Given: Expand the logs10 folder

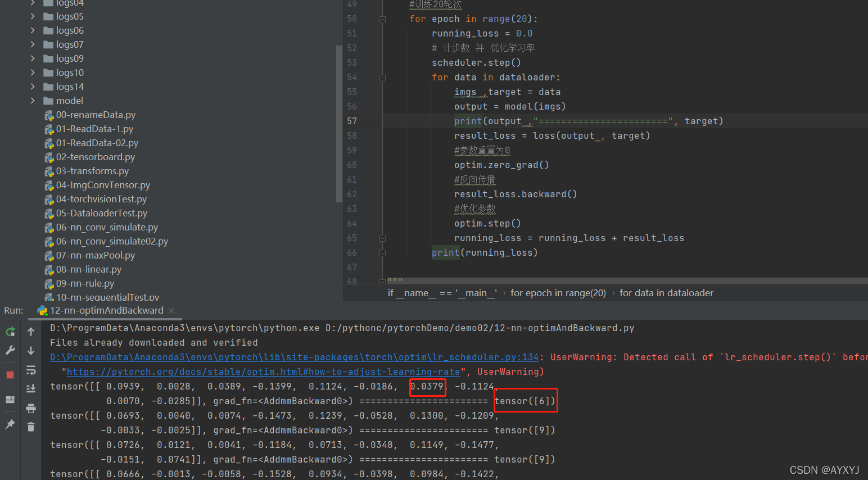Looking at the screenshot, I should tap(33, 73).
